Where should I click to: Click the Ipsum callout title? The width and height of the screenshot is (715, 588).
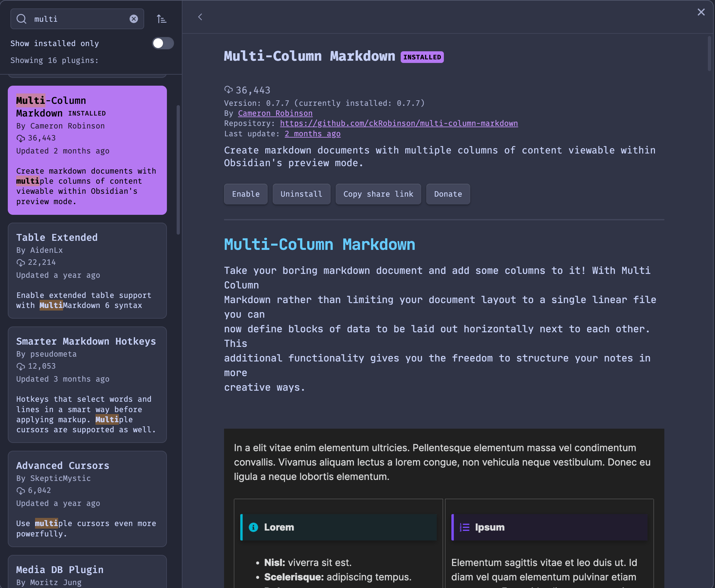pyautogui.click(x=490, y=527)
